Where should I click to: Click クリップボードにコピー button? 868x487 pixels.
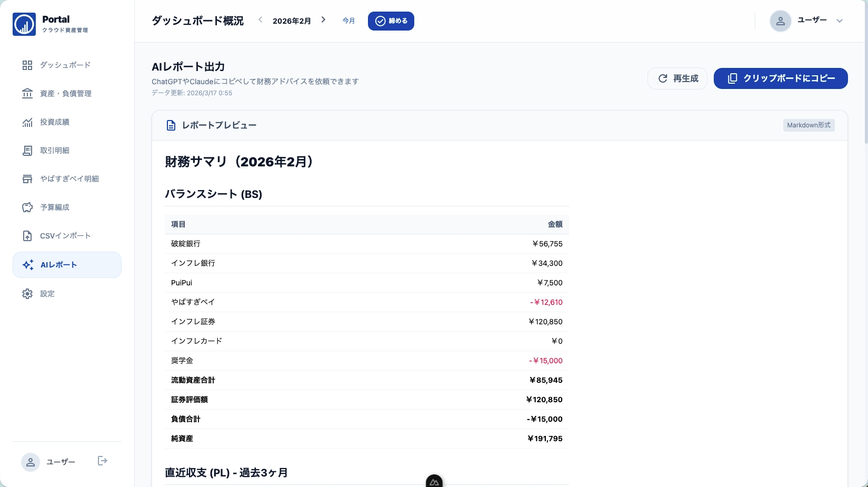coord(781,78)
